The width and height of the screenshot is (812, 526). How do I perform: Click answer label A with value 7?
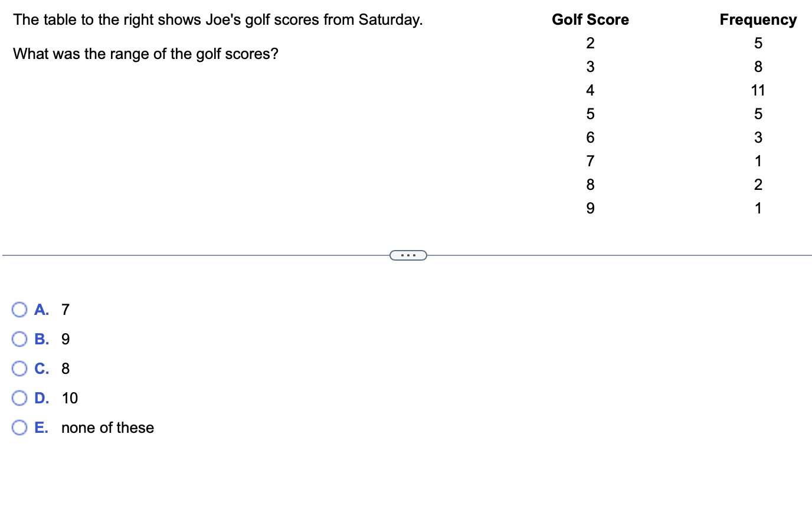tap(52, 310)
